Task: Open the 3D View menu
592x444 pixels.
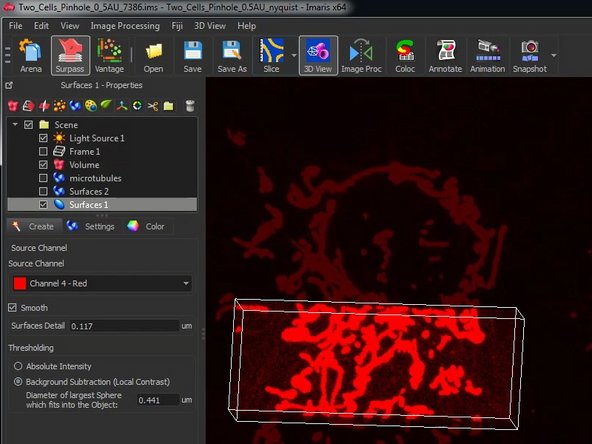Action: click(x=210, y=26)
